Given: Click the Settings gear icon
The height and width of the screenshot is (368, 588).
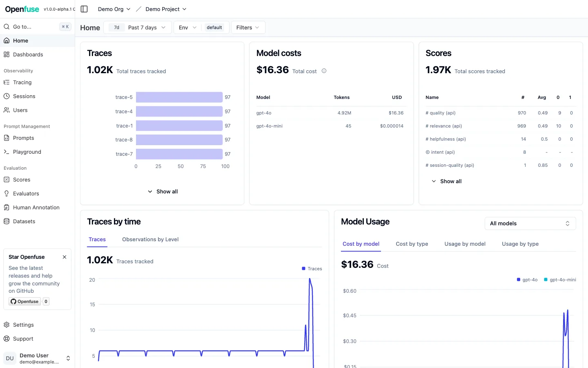Looking at the screenshot, I should 7,325.
